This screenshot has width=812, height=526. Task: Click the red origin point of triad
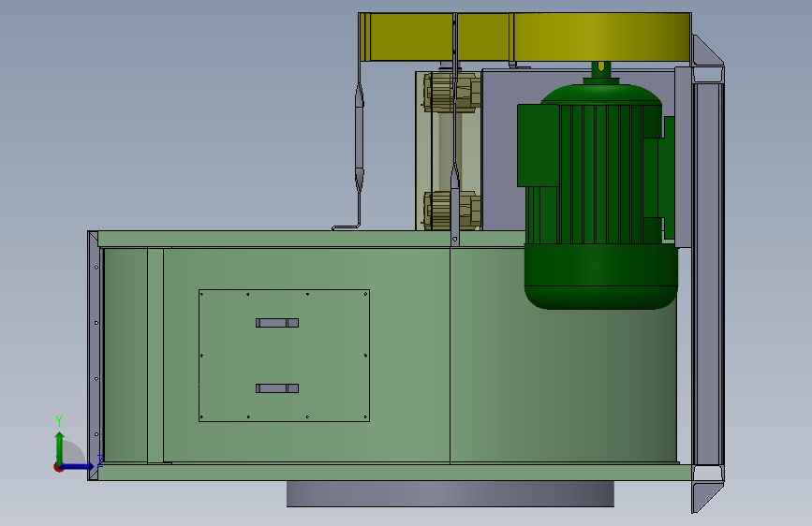coord(58,467)
